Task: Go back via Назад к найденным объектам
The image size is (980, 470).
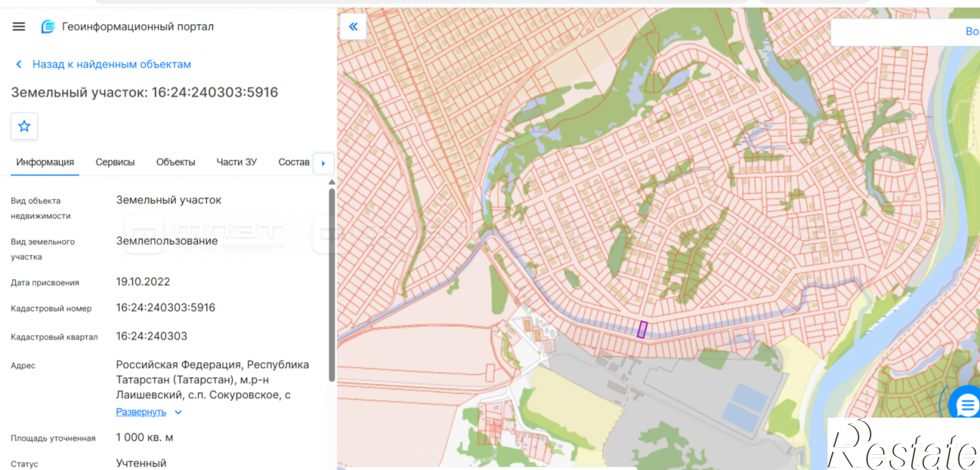Action: [x=112, y=64]
